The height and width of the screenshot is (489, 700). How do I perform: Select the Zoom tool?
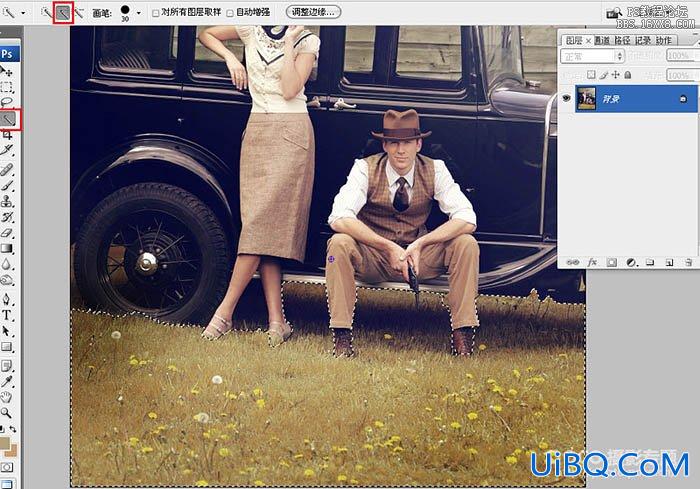7,413
